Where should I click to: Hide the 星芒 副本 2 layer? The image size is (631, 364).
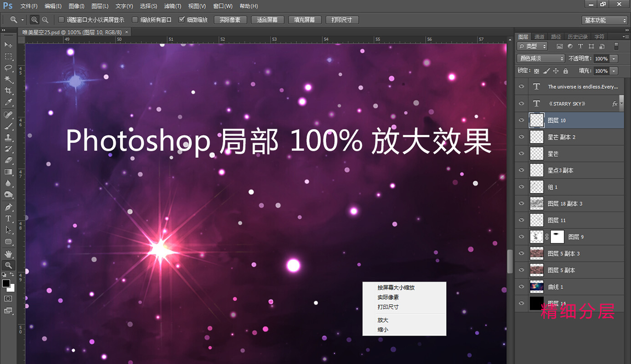522,137
